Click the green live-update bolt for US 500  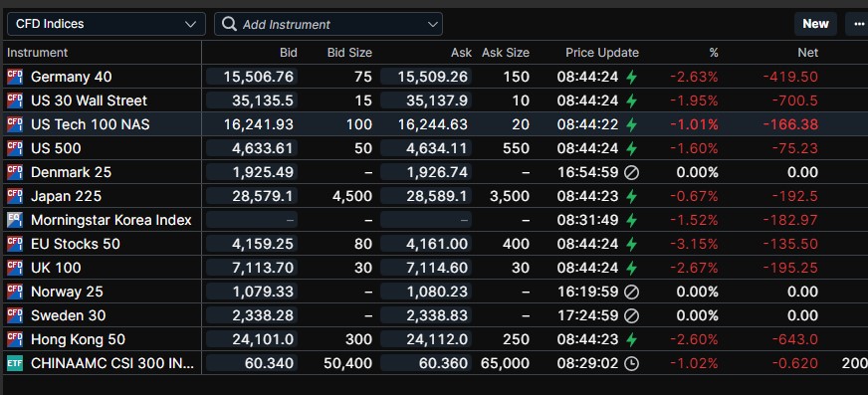(x=631, y=148)
